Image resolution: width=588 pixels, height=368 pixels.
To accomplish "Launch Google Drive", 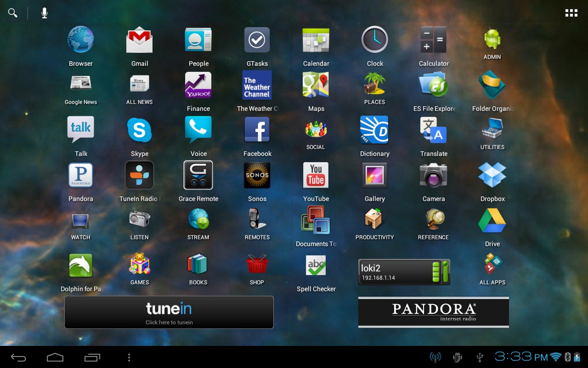I will click(x=492, y=220).
